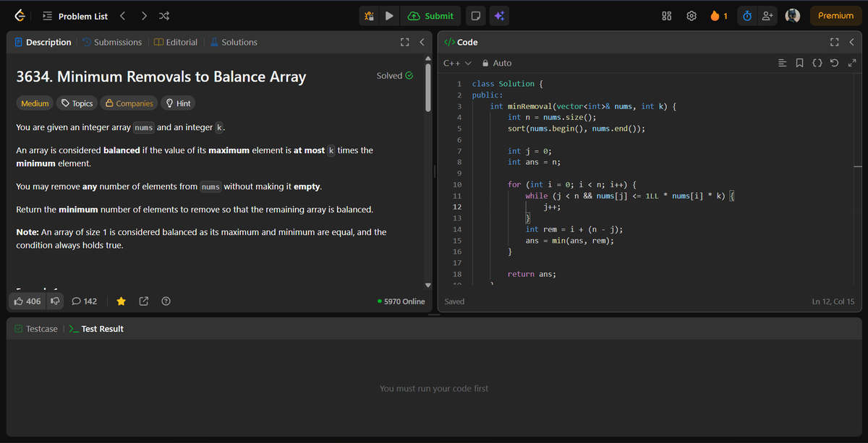The width and height of the screenshot is (868, 443).
Task: Like the problem with thumbs up
Action: (28, 301)
